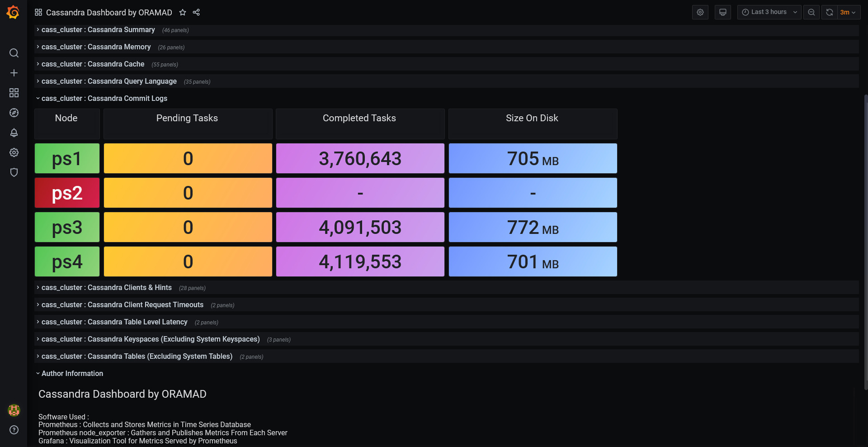
Task: Click the create plus icon in sidebar
Action: click(14, 73)
